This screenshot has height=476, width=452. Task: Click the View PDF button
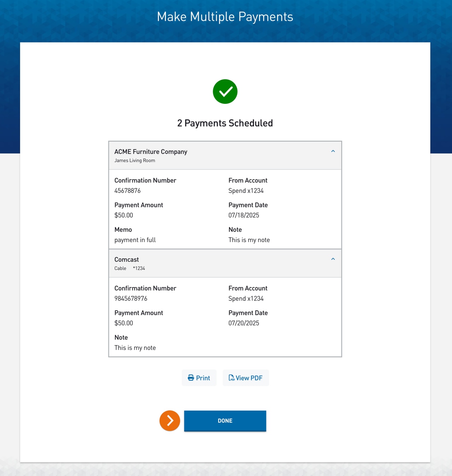point(246,377)
